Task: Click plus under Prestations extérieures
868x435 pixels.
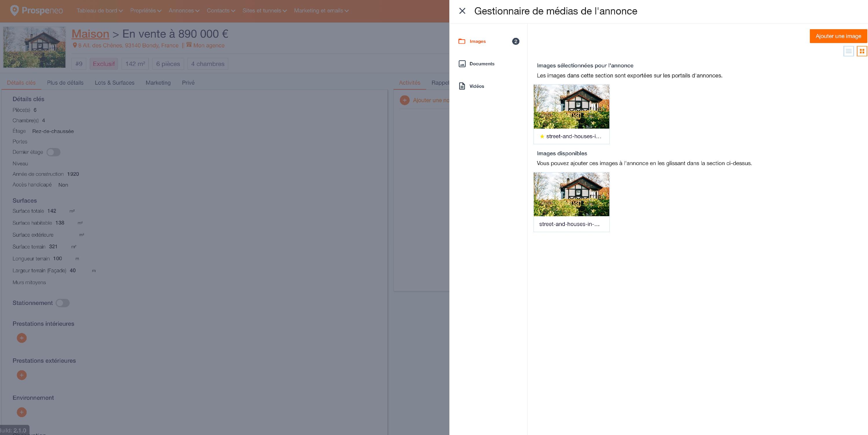Action: [22, 375]
